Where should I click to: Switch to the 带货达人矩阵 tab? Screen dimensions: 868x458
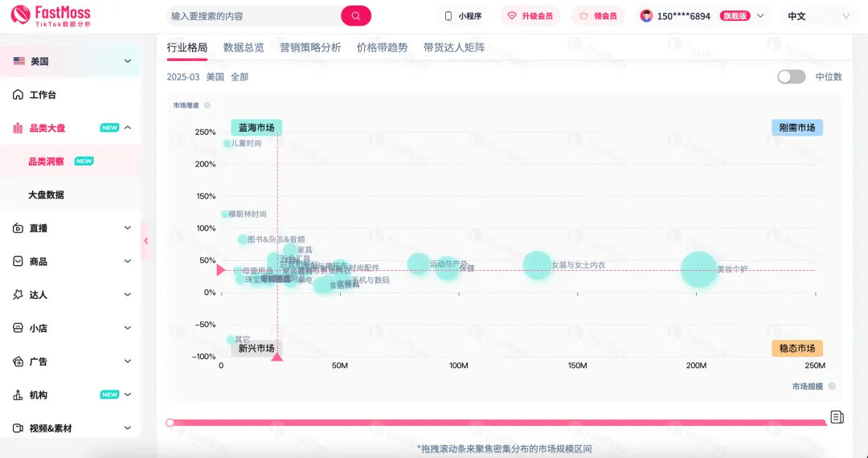click(x=454, y=47)
